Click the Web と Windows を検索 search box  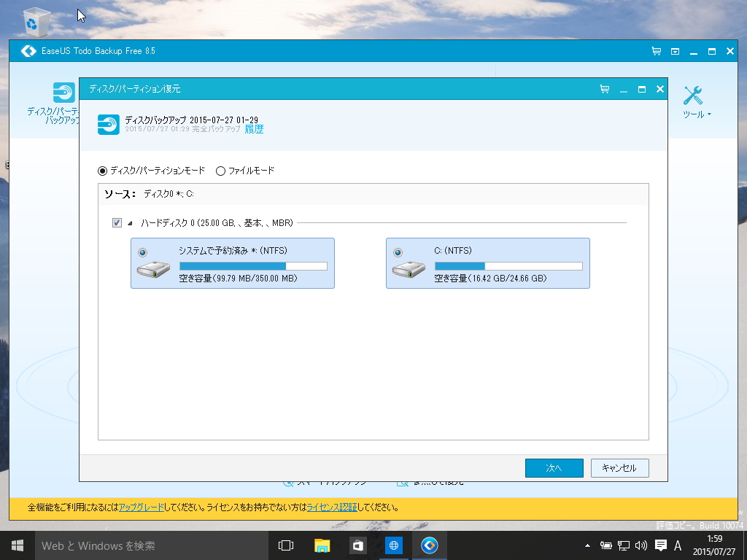coord(152,545)
